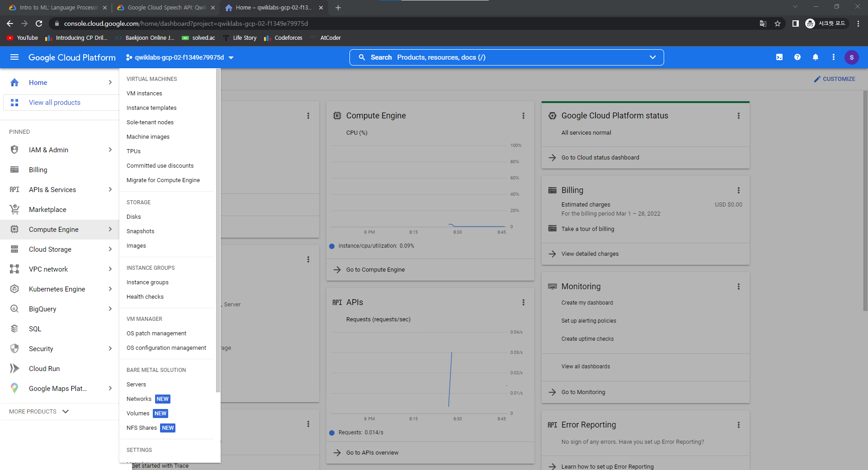Viewport: 868px width, 470px height.
Task: Click the IAM & Admin shield icon
Action: pyautogui.click(x=14, y=150)
